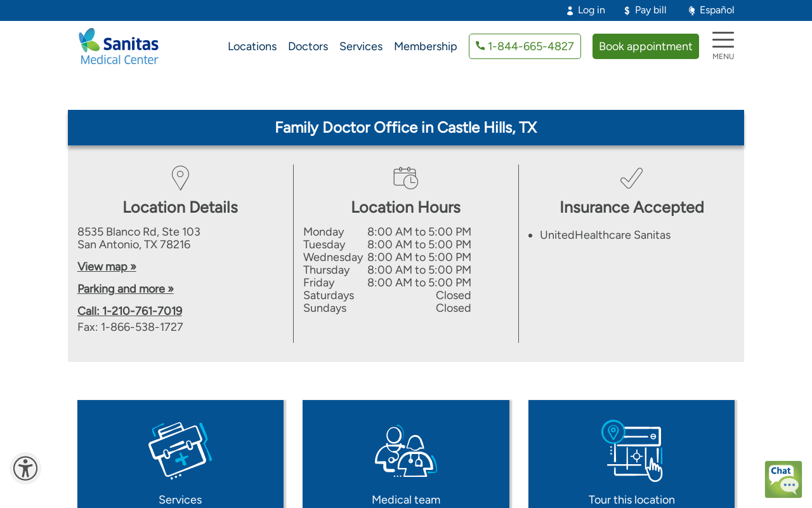Click the person icon beside Log in
The width and height of the screenshot is (812, 508).
pyautogui.click(x=570, y=11)
